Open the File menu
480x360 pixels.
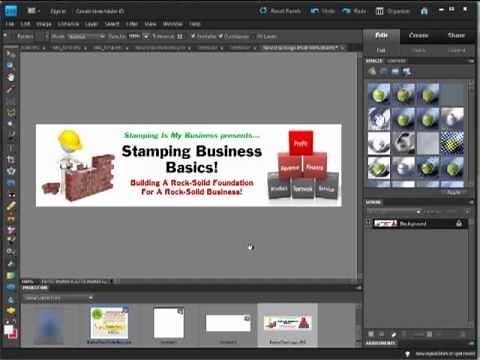click(10, 24)
